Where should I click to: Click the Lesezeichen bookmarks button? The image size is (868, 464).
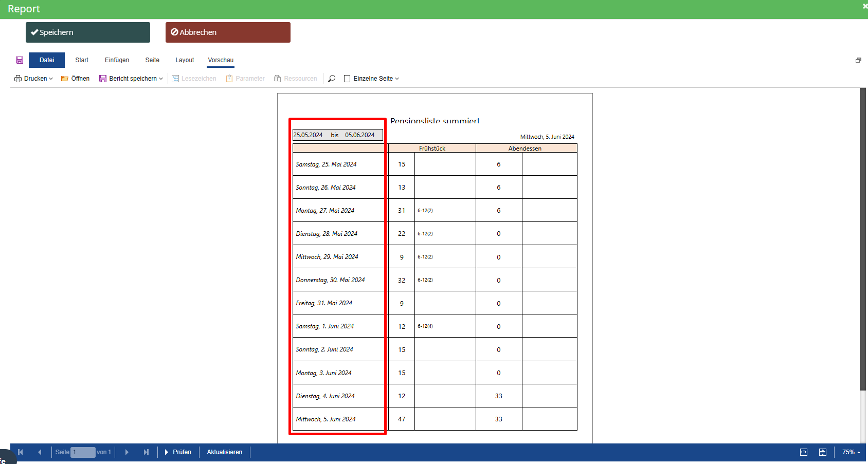coord(194,79)
